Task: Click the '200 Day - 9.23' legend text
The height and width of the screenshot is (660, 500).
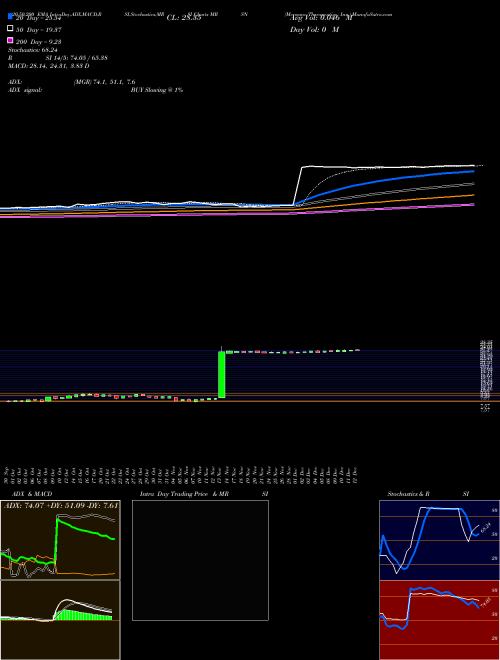Action: click(39, 42)
